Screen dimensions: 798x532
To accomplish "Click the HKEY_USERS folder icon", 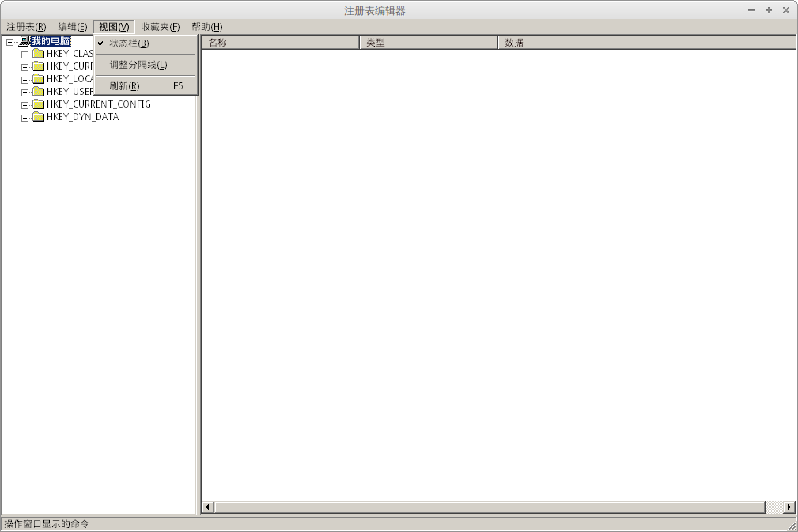I will click(x=38, y=92).
